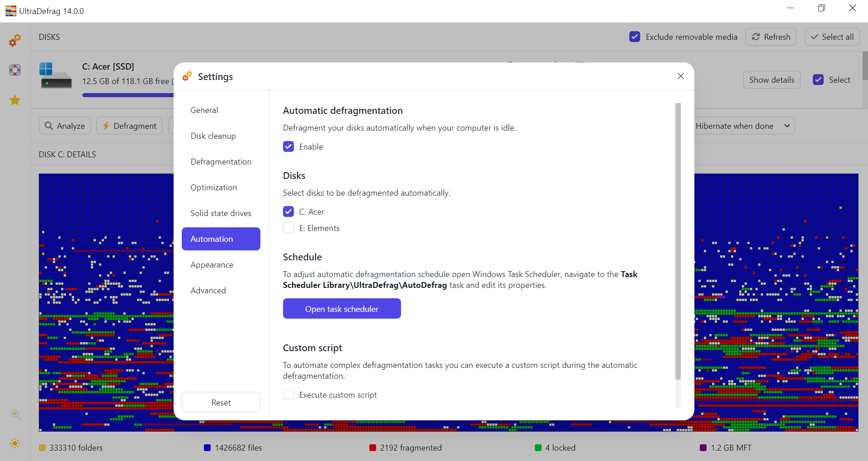
Task: Open the Advanced settings tab
Action: point(221,291)
